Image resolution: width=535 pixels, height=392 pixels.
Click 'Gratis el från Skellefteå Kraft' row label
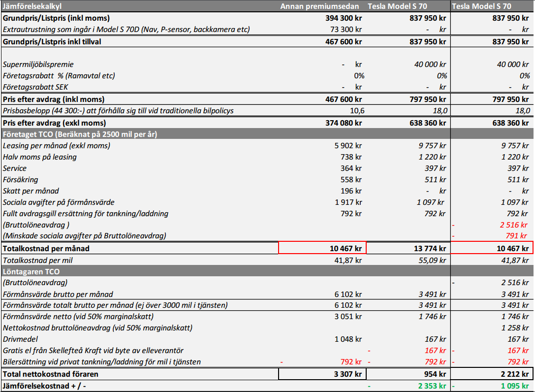[x=93, y=350]
